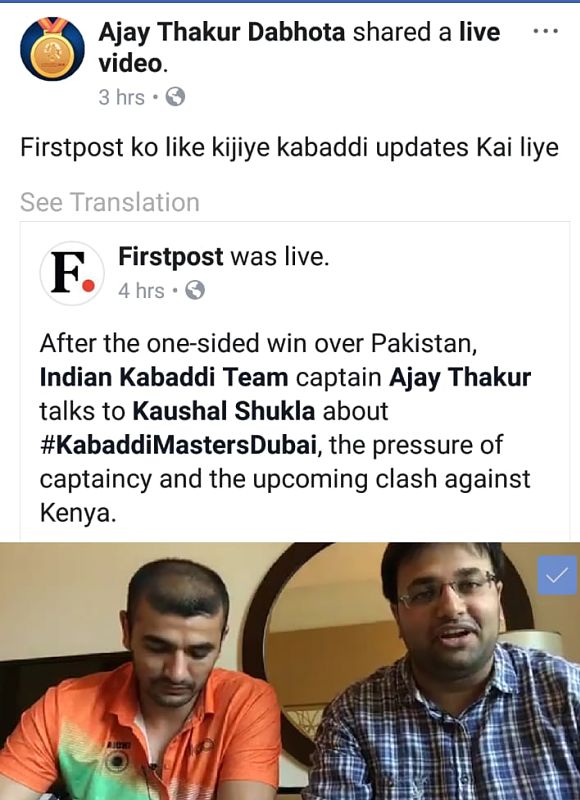The image size is (580, 800).
Task: Tap See Translation under the post
Action: click(110, 202)
